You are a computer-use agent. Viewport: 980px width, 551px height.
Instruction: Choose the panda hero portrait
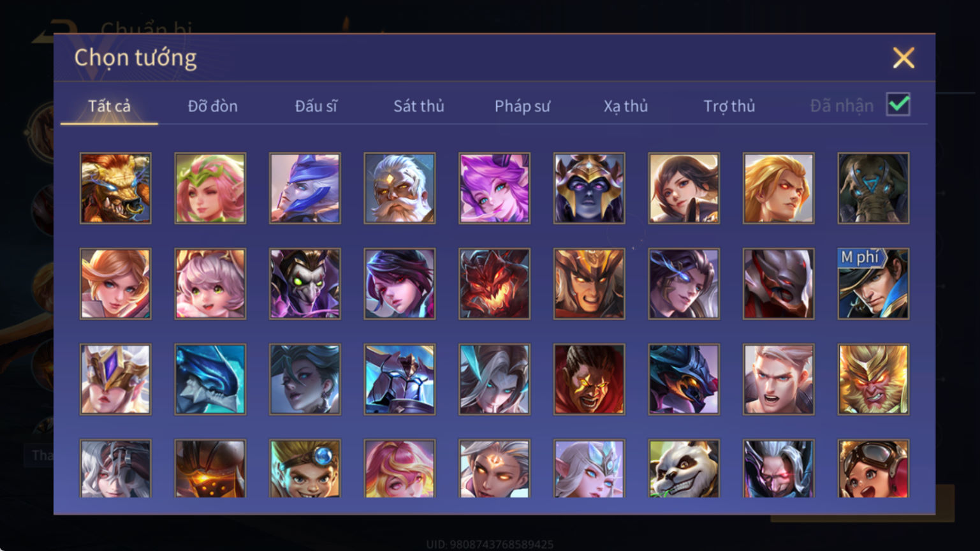coord(684,469)
